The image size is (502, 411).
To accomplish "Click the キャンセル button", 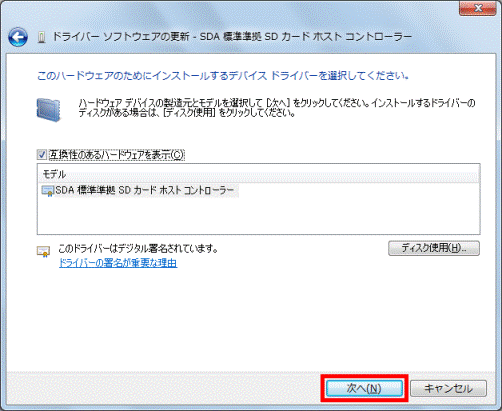I will click(x=448, y=388).
